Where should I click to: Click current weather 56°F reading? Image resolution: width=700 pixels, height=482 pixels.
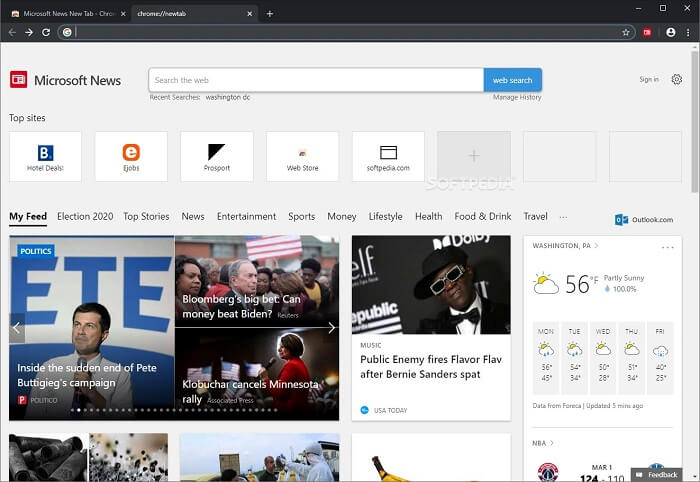pos(581,284)
